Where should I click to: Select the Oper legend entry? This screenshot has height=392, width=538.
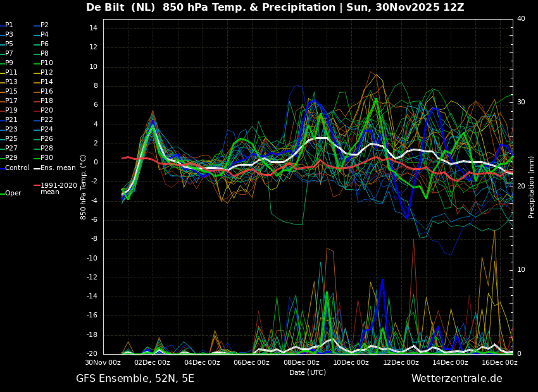pos(13,193)
